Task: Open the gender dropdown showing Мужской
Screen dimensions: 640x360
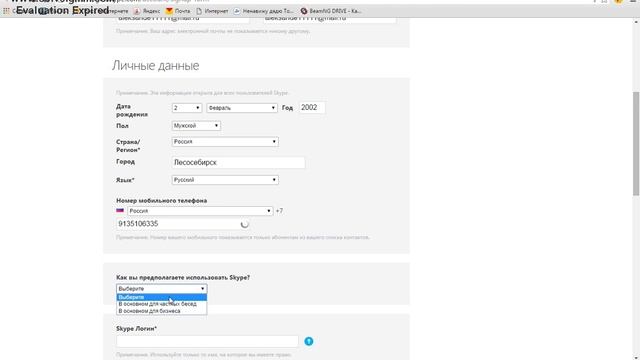Action: (x=196, y=126)
